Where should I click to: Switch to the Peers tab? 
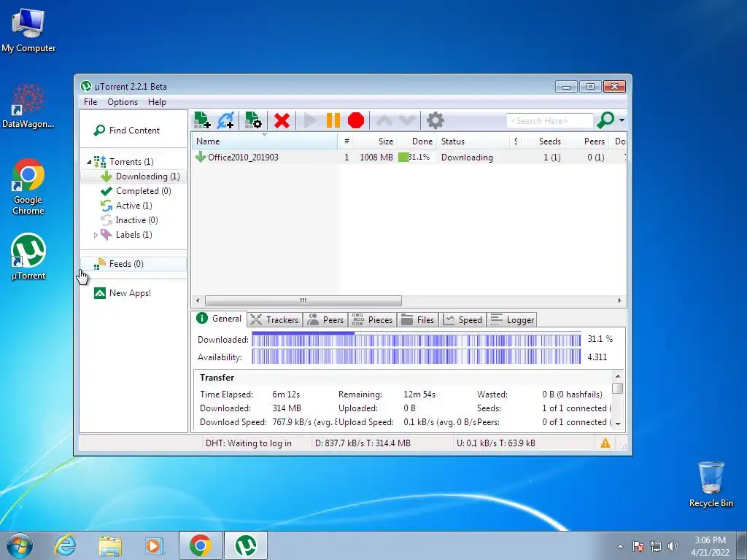point(326,320)
